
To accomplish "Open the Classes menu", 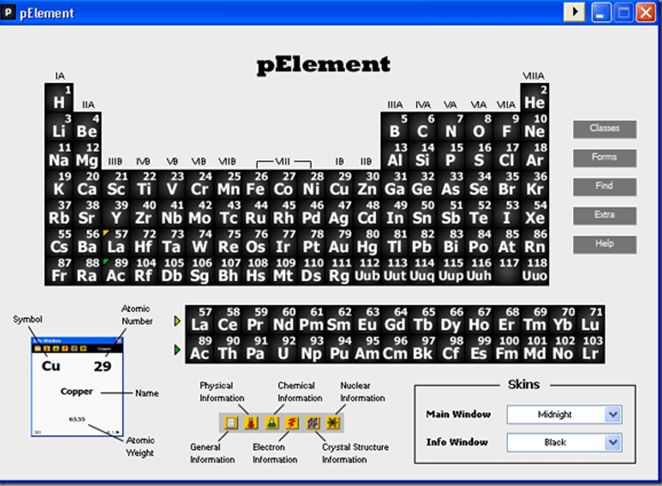I will [x=604, y=129].
